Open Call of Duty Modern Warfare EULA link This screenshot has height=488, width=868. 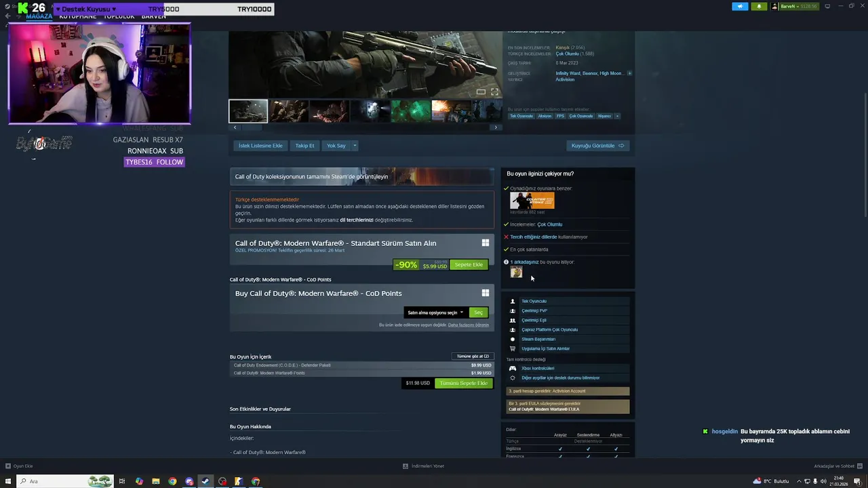pos(544,409)
